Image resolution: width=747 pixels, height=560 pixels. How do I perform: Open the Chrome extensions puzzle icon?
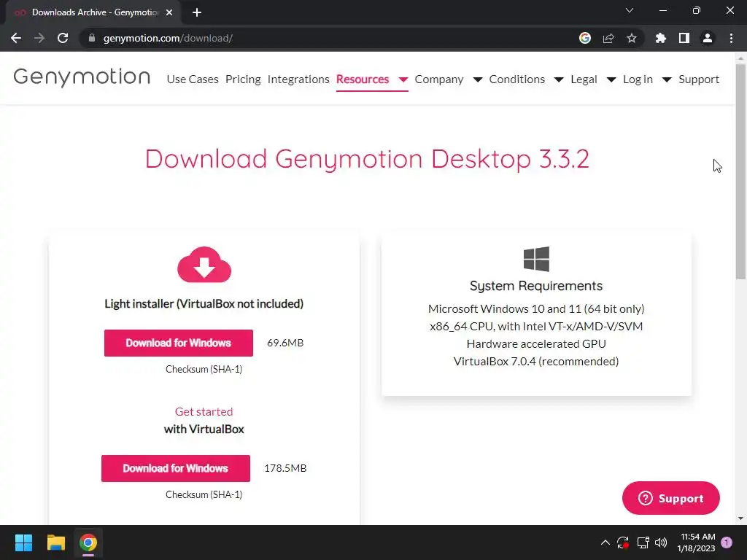(x=661, y=38)
